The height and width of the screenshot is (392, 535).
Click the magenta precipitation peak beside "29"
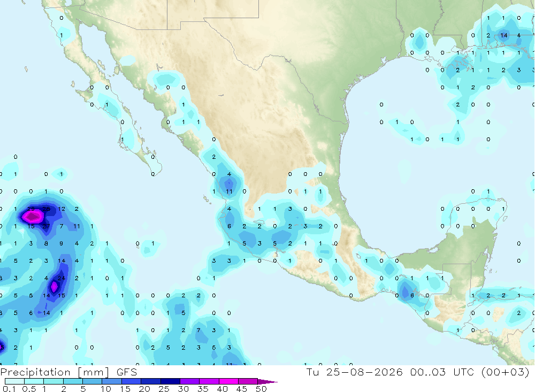coord(33,216)
